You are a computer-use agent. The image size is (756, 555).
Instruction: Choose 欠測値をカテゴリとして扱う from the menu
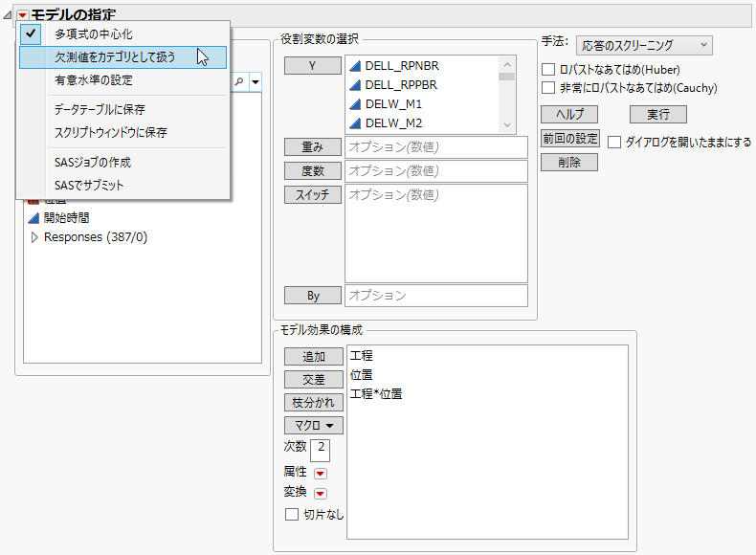[x=122, y=57]
